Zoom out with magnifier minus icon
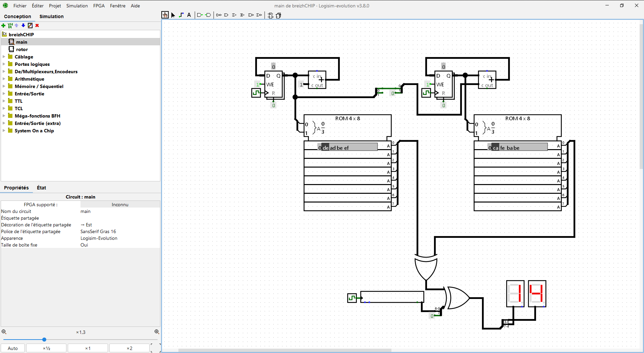644x353 pixels. pyautogui.click(x=4, y=332)
